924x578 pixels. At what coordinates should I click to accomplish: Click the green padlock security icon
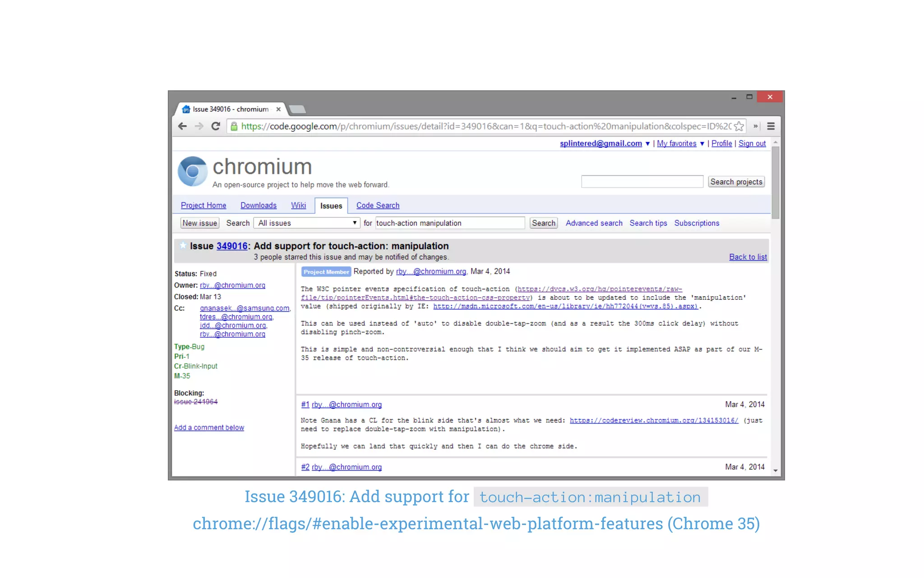click(x=234, y=126)
